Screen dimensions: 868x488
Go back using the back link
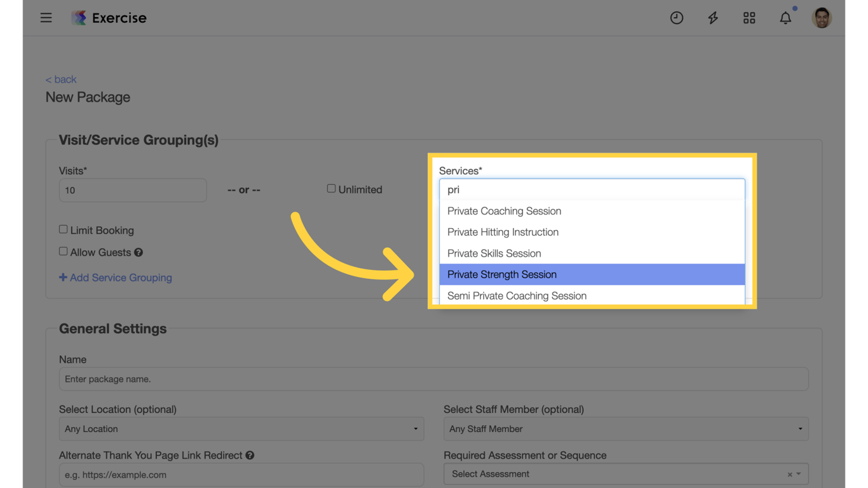pyautogui.click(x=60, y=79)
